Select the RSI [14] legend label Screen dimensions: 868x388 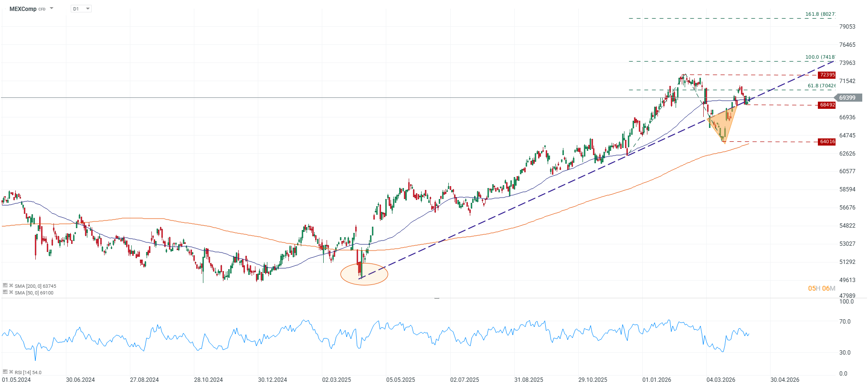point(28,372)
